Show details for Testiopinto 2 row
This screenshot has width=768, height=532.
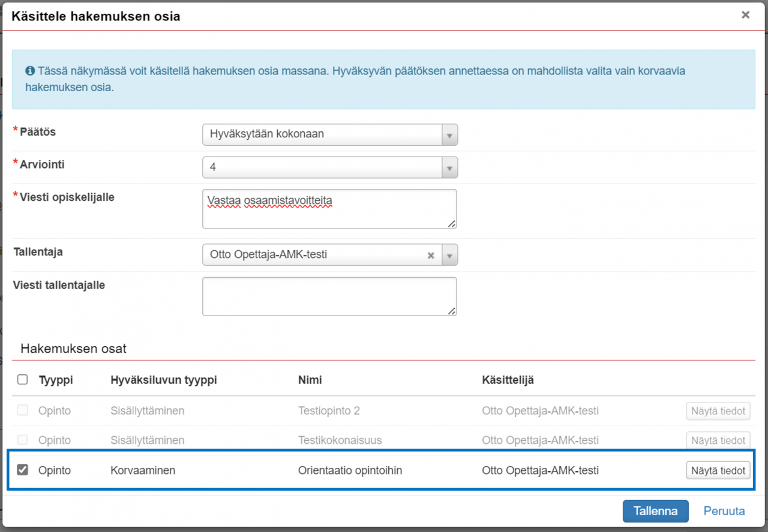click(718, 411)
